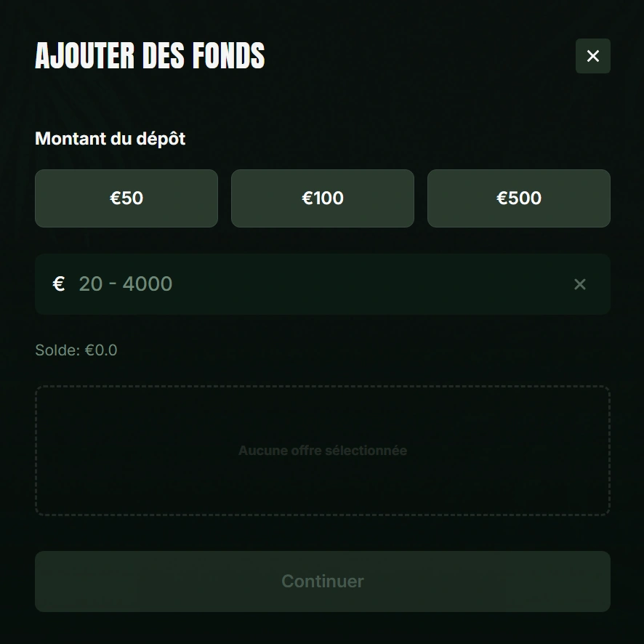Choose the largest preset amount €500
The width and height of the screenshot is (644, 644).
coord(518,198)
